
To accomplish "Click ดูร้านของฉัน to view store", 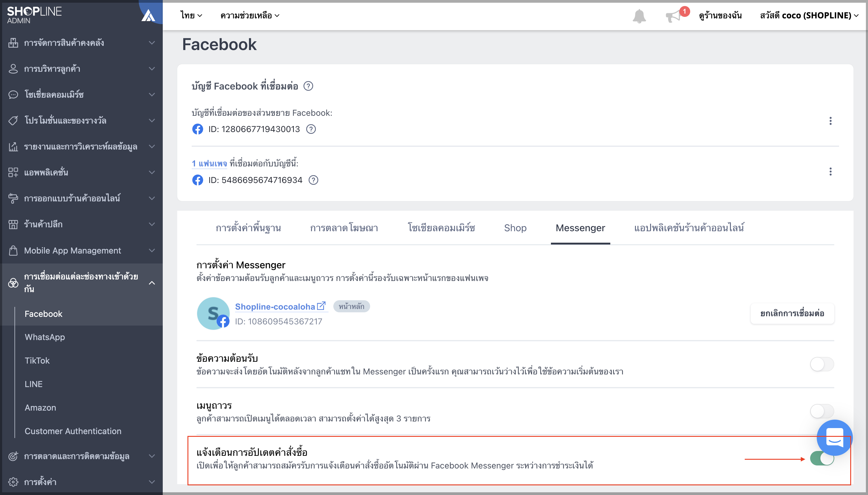I will tap(720, 15).
